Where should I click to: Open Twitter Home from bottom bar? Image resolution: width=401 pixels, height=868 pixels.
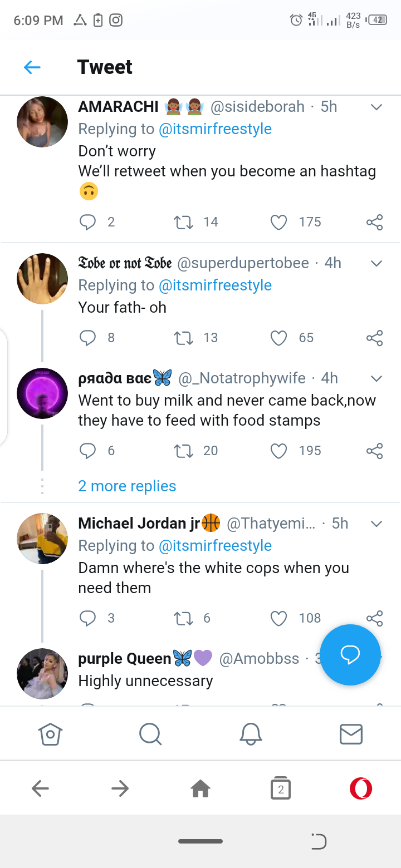(50, 734)
